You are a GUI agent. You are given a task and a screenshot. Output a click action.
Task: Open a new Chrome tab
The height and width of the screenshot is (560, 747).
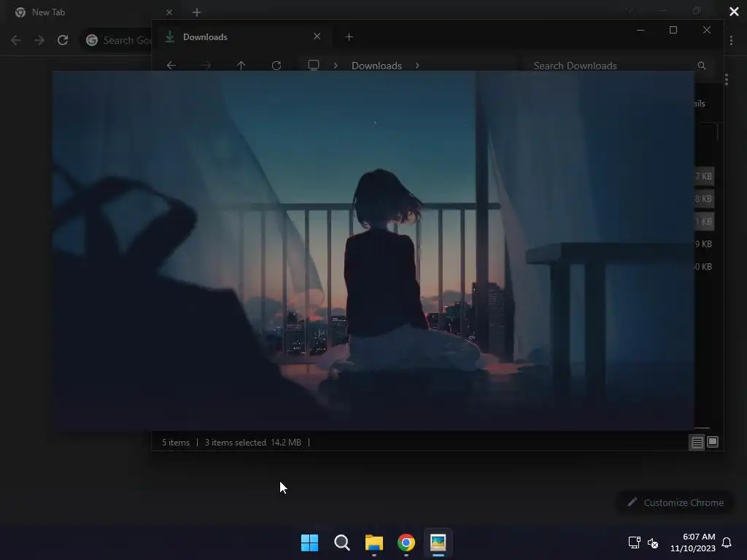point(197,12)
